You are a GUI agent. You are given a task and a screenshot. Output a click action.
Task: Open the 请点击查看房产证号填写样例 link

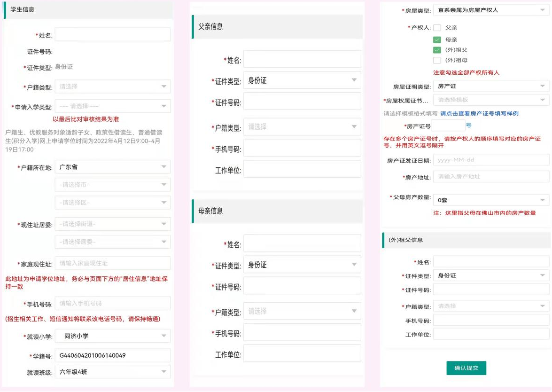click(479, 114)
